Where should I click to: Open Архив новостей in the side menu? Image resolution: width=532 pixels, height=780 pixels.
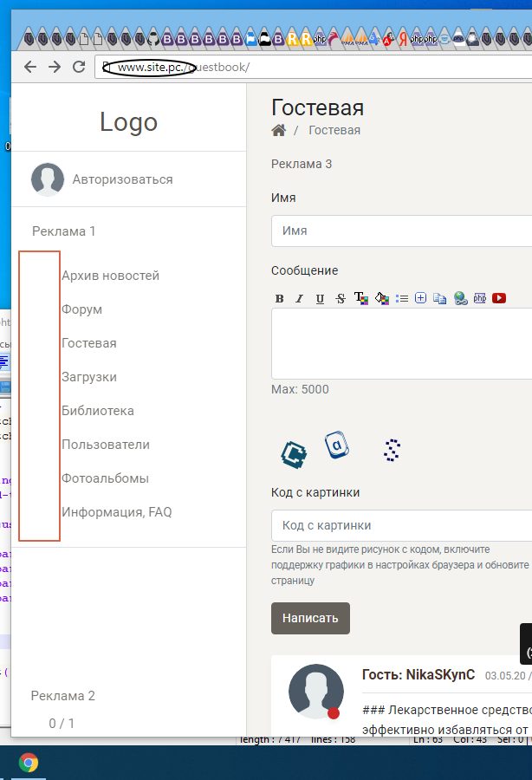click(110, 276)
